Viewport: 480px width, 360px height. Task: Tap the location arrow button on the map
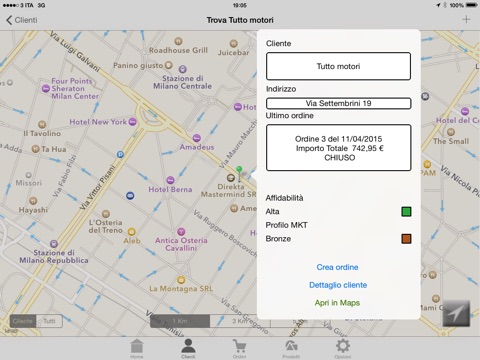click(x=456, y=313)
